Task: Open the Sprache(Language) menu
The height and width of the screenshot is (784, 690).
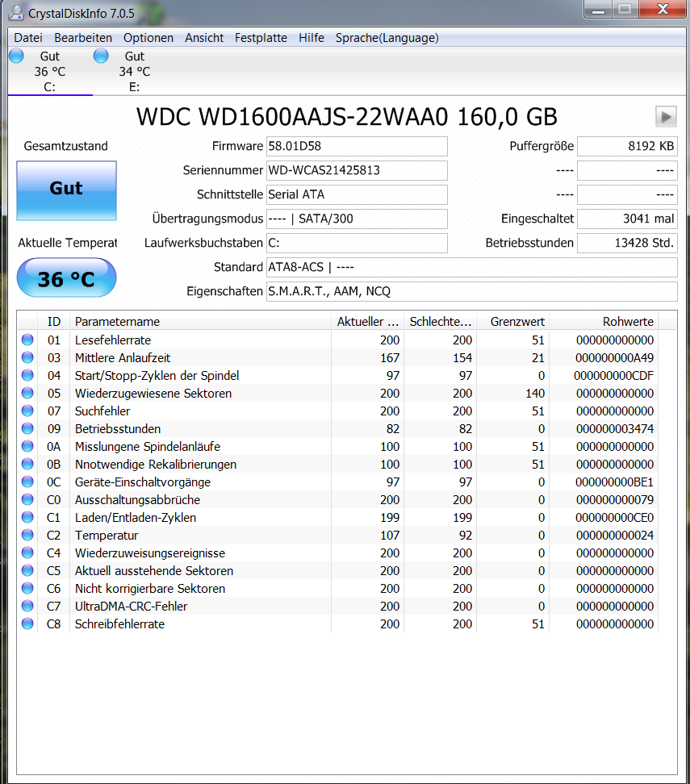Action: pyautogui.click(x=387, y=38)
